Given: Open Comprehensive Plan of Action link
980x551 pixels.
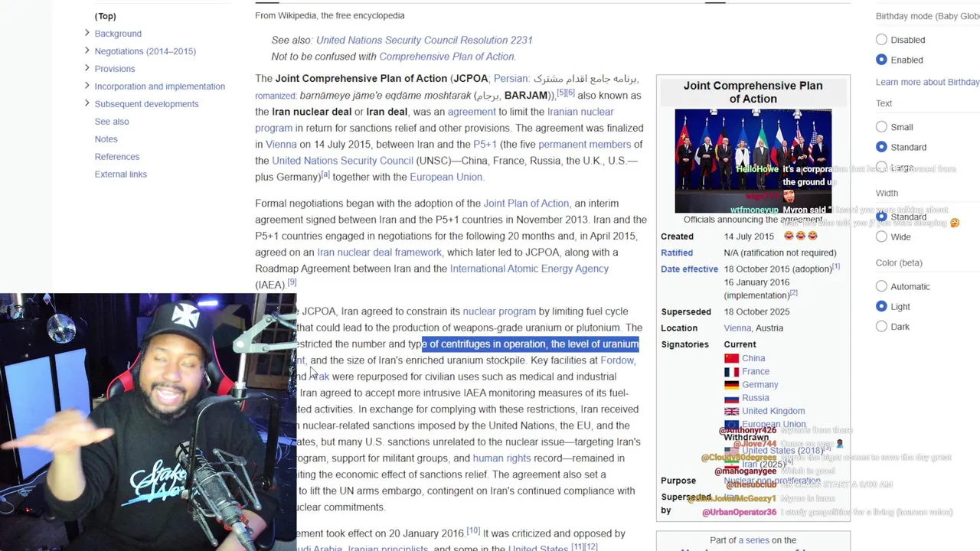Looking at the screenshot, I should click(x=446, y=57).
